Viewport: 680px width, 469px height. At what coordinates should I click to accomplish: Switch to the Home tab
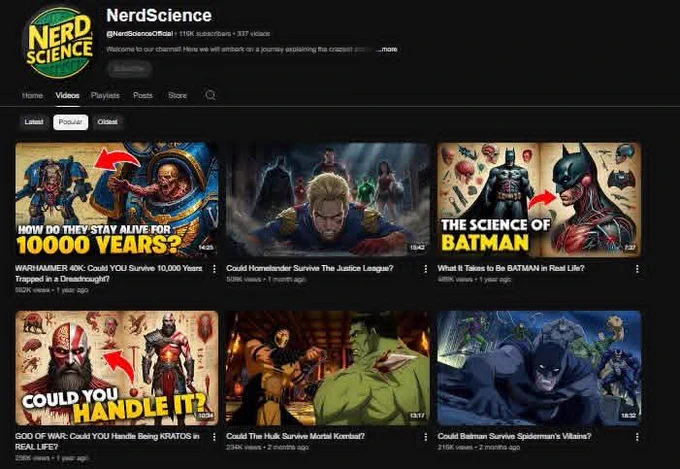(33, 95)
